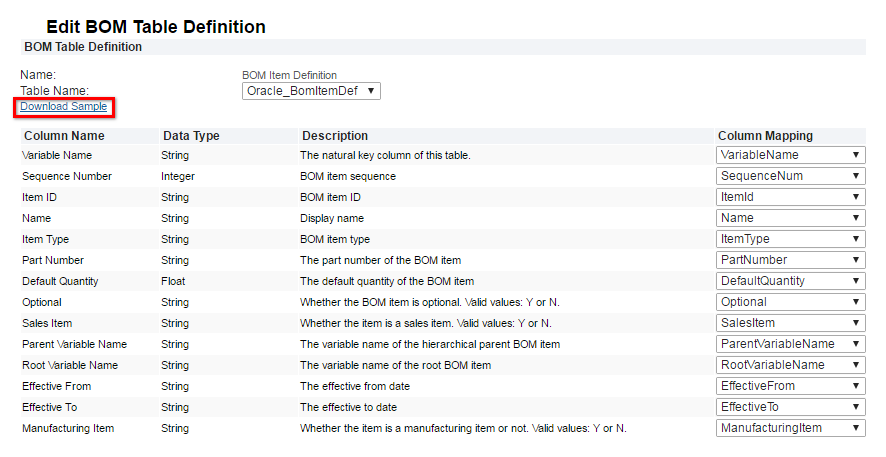Open the EffectiveTo mapping dropdown

click(790, 407)
